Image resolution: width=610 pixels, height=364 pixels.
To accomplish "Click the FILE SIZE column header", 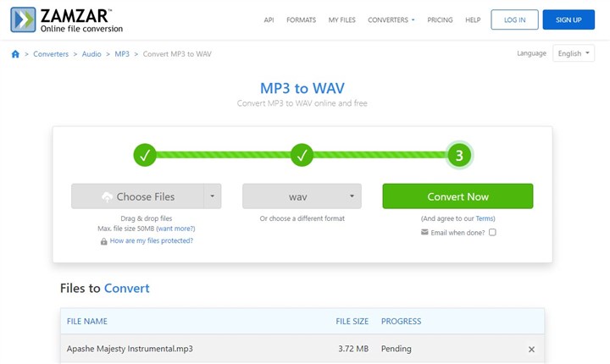I will (352, 321).
